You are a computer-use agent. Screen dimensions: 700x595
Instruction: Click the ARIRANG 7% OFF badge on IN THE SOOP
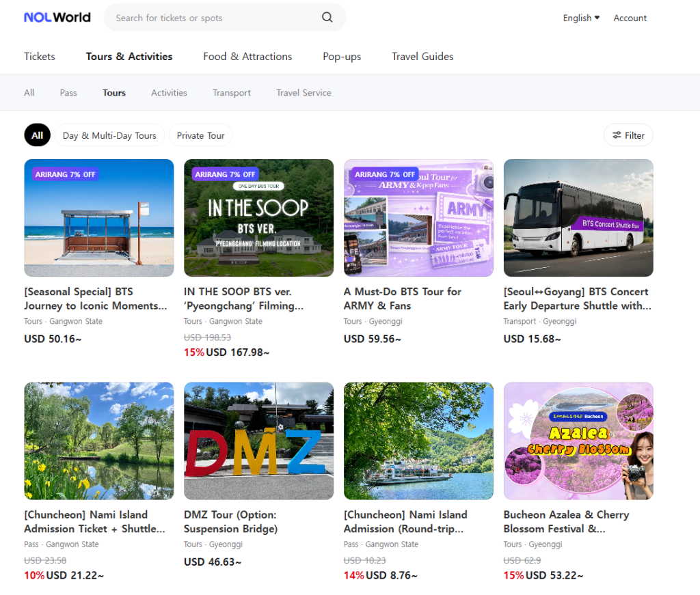click(x=225, y=174)
